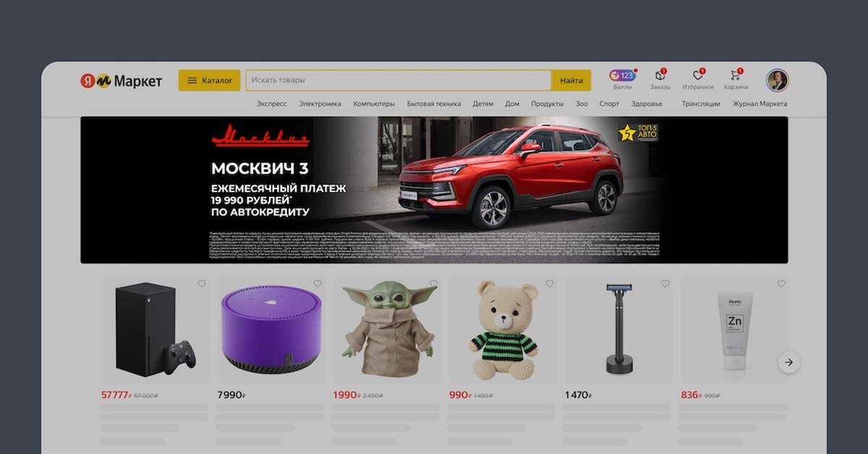The width and height of the screenshot is (868, 454).
Task: Favorite the black razor with the heart
Action: [665, 283]
